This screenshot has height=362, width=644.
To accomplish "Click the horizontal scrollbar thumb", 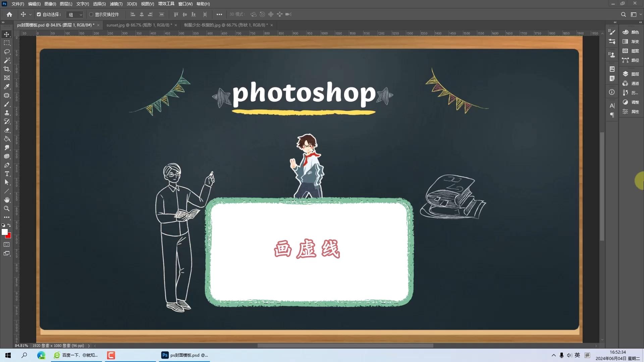I will click(x=345, y=346).
